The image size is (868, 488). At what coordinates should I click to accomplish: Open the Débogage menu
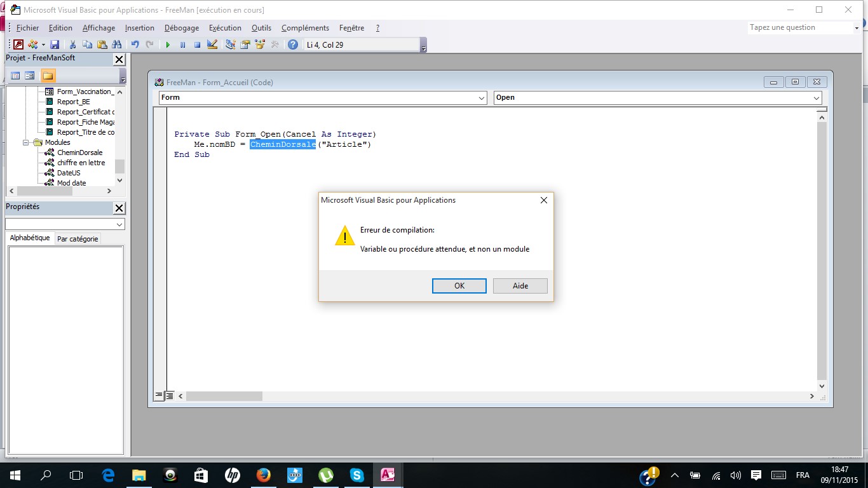pos(182,28)
